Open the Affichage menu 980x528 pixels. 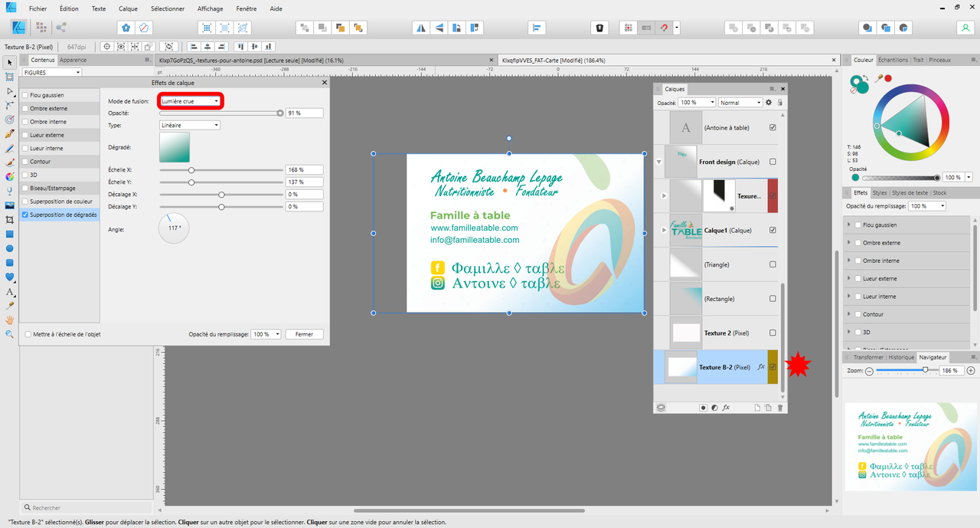tap(210, 8)
